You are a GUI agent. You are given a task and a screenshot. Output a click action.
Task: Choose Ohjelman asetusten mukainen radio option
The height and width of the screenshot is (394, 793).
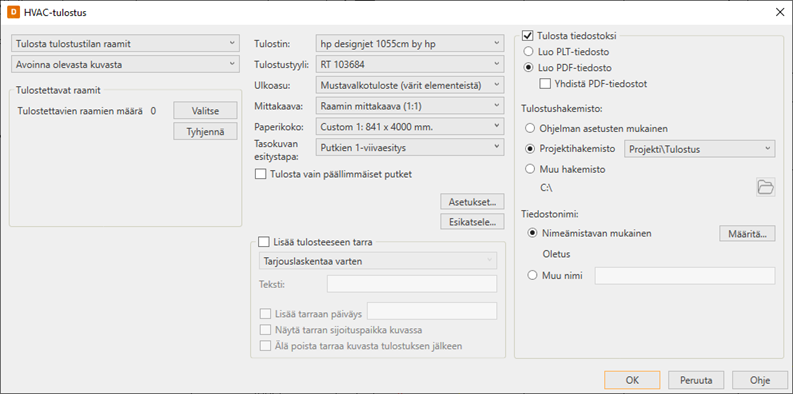coord(530,128)
